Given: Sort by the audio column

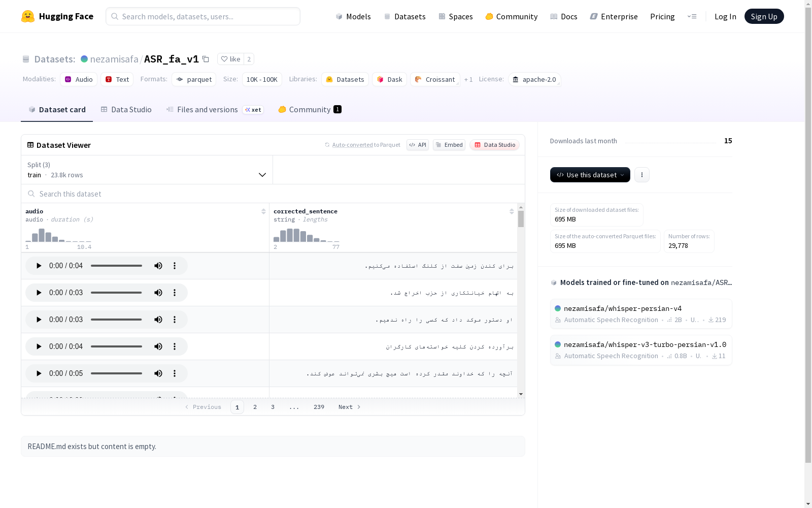Looking at the screenshot, I should click(263, 211).
